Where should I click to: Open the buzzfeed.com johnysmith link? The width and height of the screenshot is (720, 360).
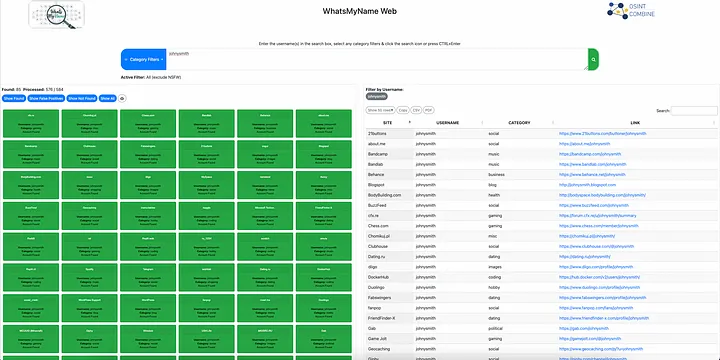pyautogui.click(x=594, y=205)
